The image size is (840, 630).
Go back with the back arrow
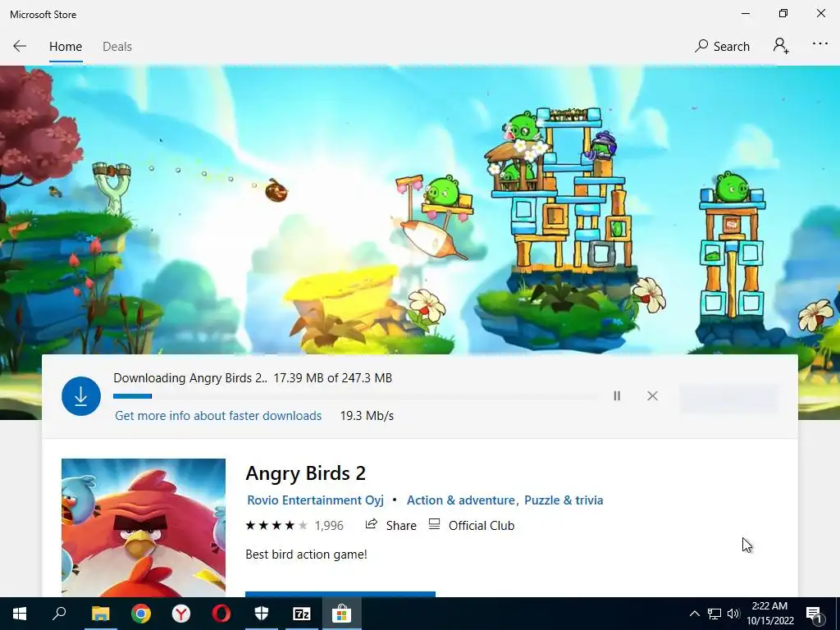click(x=20, y=46)
